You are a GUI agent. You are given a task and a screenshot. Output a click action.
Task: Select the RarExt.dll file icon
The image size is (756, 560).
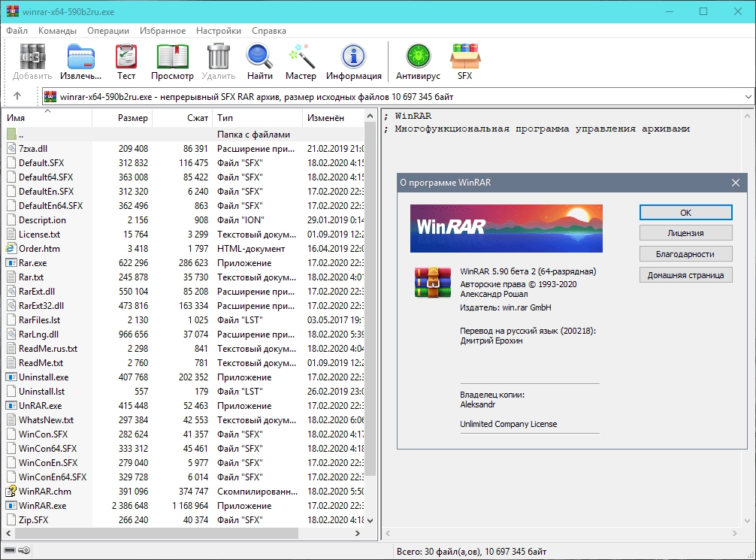click(11, 292)
